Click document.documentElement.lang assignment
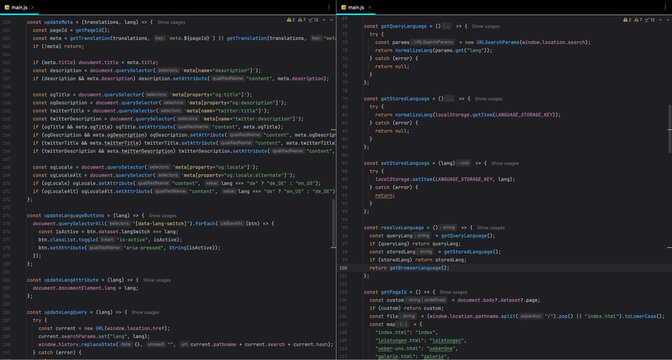The height and width of the screenshot is (360, 672). pos(85,288)
